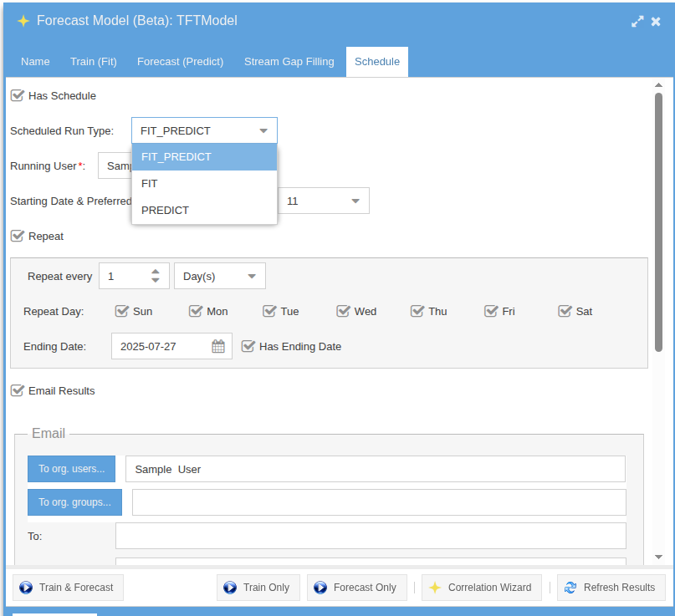
Task: Switch to the Name tab
Action: click(35, 62)
